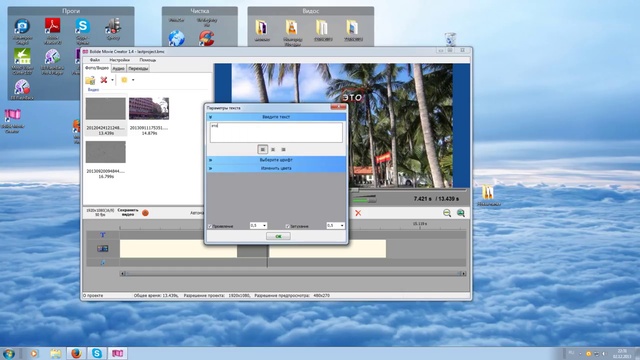Image resolution: width=640 pixels, height=360 pixels.
Task: Click the timeline horizontal scrollbar left arrow
Action: 122,273
